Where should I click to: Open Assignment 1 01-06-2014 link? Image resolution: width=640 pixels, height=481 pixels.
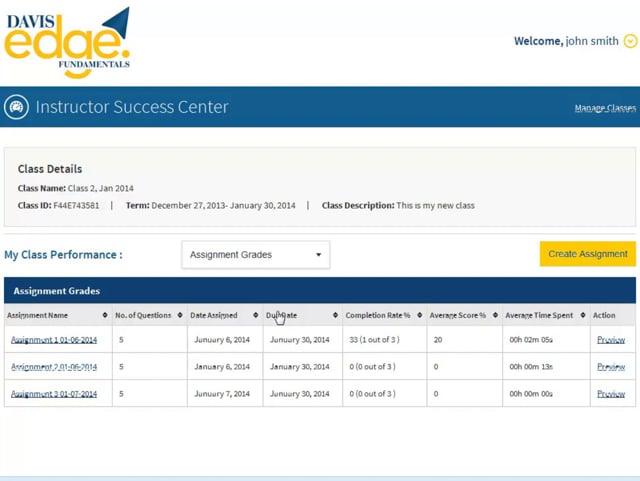click(x=54, y=340)
